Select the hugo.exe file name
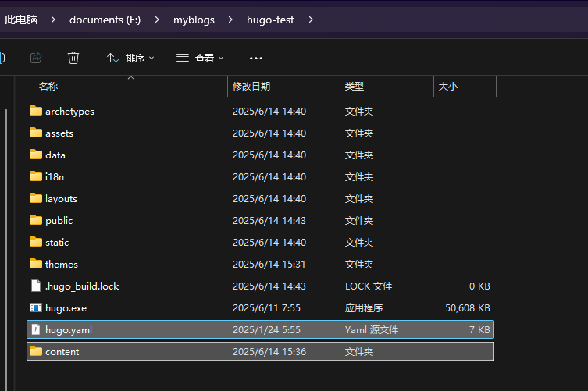Image resolution: width=588 pixels, height=391 pixels. (x=66, y=308)
